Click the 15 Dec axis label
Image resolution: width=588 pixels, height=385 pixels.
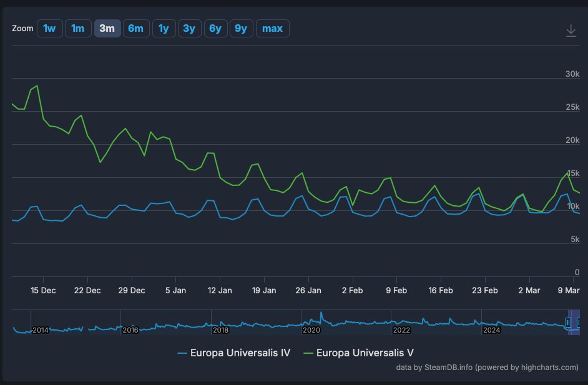pos(43,291)
